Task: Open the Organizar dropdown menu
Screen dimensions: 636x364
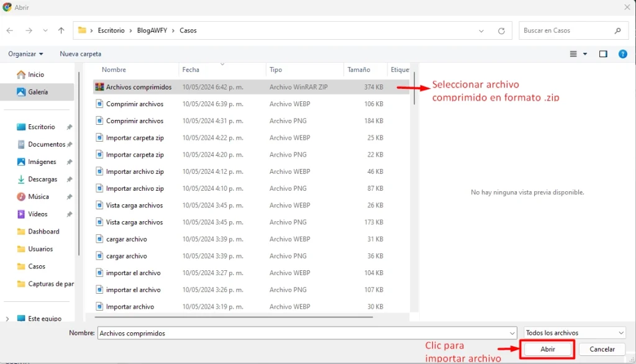Action: point(25,54)
